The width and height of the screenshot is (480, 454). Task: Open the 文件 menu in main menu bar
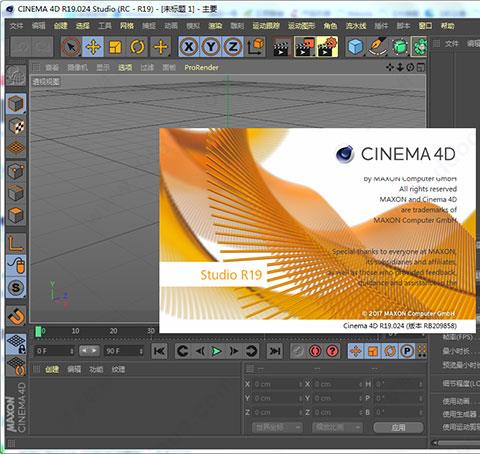[x=16, y=26]
